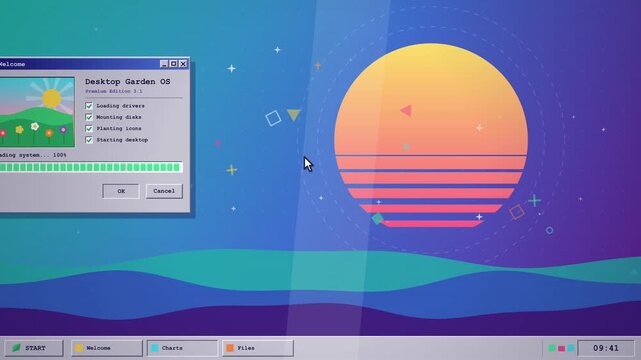
Task: Switch to the Files taskbar item
Action: (258, 348)
